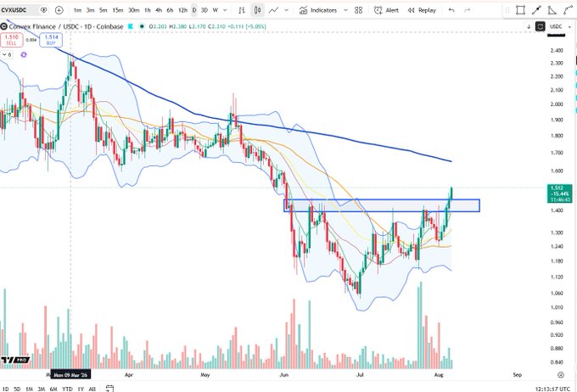
Task: Set date range to 1M
Action: point(30,389)
